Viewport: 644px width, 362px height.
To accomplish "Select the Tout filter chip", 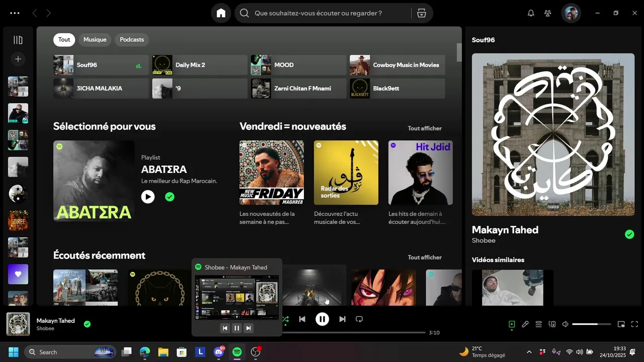I will coord(64,40).
